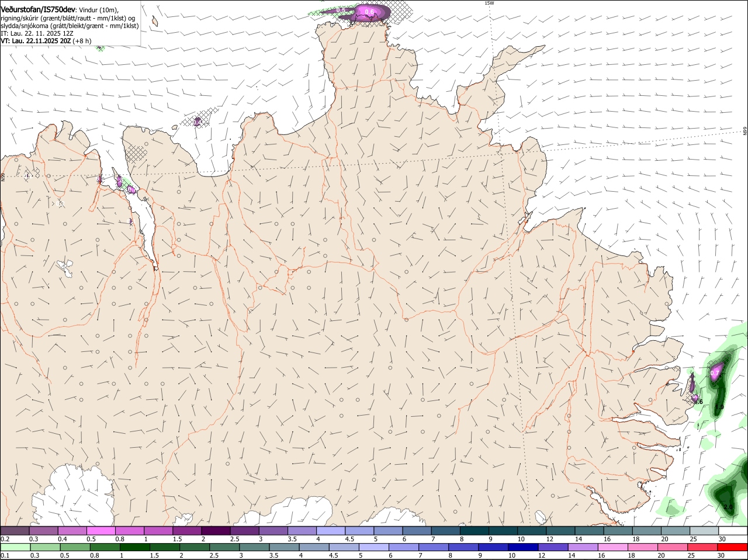The width and height of the screenshot is (748, 560).
Task: Pick the dark teal upper scale swatch labeled 8
Action: 475,531
